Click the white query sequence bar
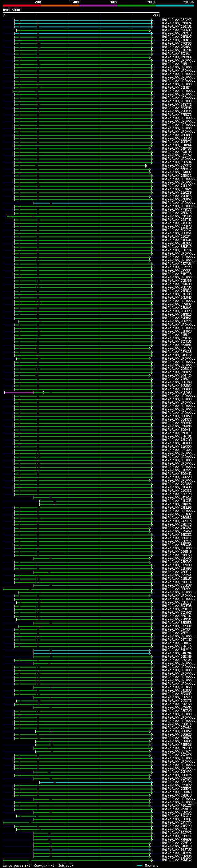197x868 pixels. point(81,13)
